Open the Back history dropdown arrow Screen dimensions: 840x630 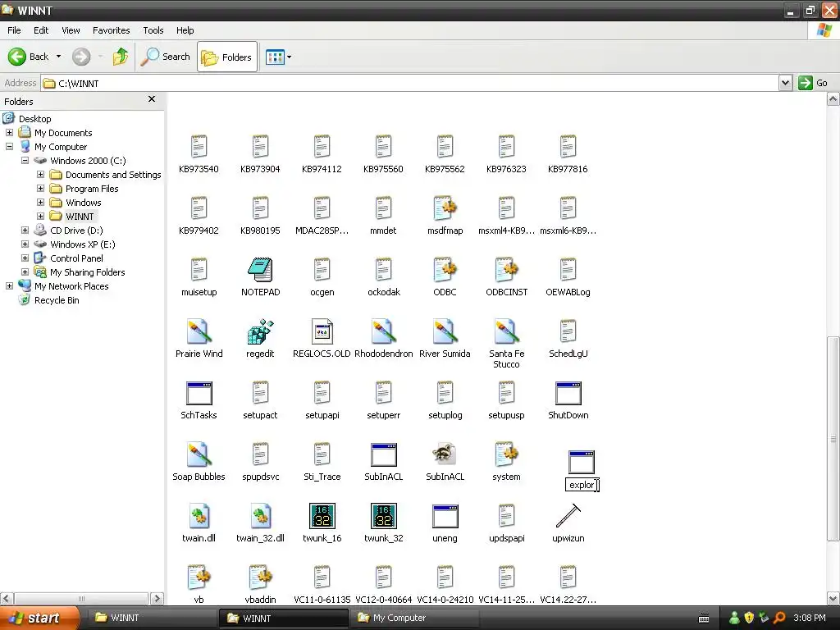point(59,57)
